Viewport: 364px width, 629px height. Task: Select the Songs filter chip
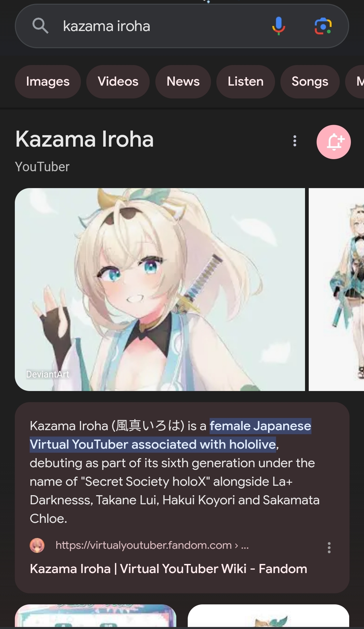click(x=310, y=82)
